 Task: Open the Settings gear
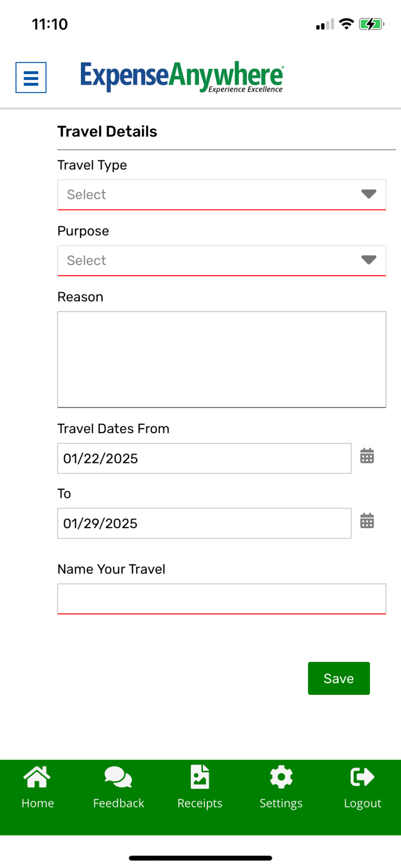point(281,777)
